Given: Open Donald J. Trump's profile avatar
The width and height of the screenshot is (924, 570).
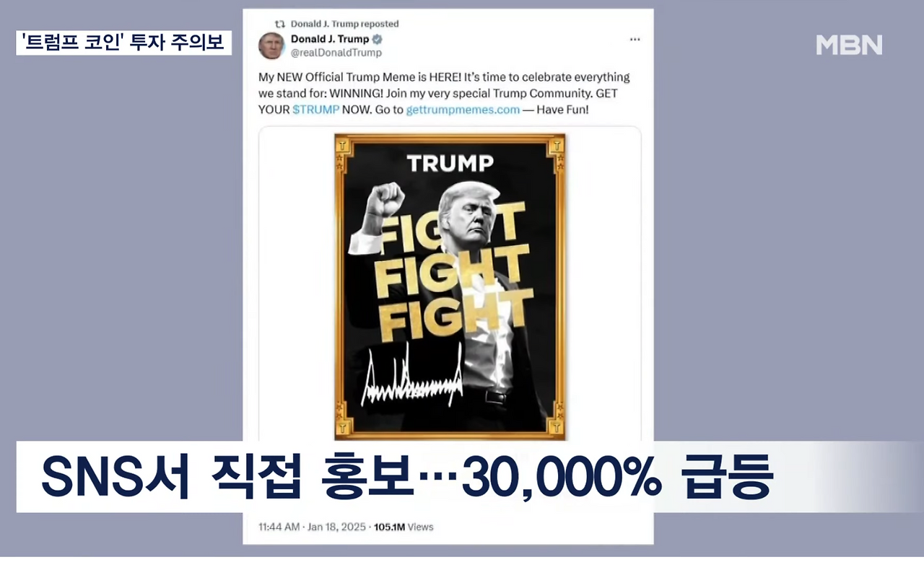Looking at the screenshot, I should [x=271, y=45].
